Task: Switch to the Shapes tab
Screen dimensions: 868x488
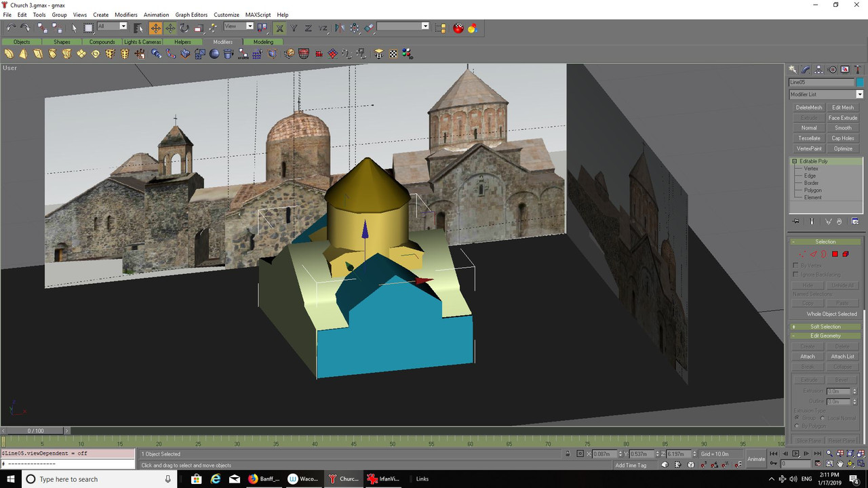Action: 62,42
